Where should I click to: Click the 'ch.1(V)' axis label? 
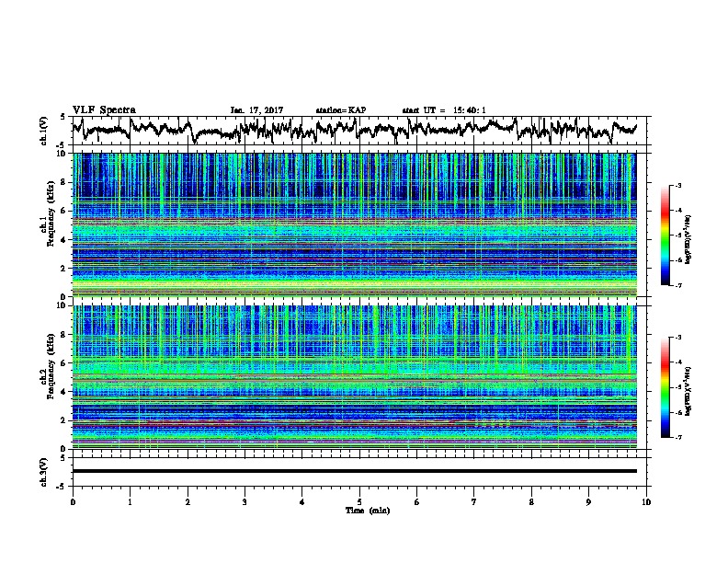click(x=44, y=131)
